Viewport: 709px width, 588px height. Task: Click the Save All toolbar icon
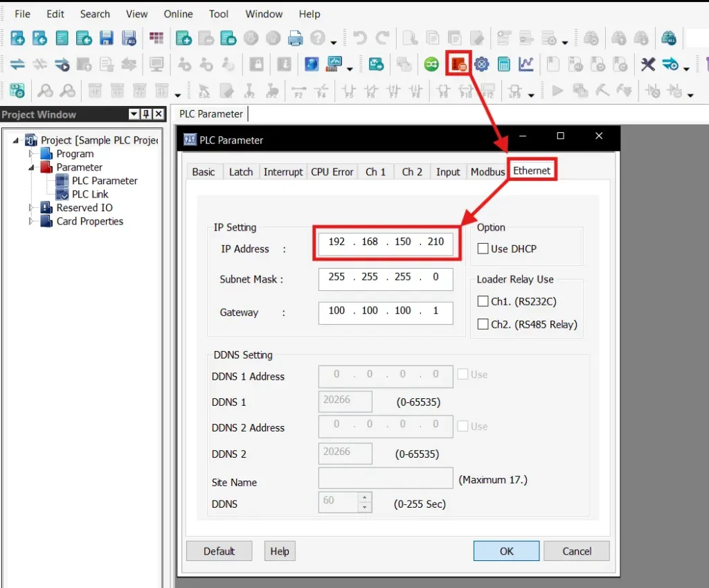(129, 38)
